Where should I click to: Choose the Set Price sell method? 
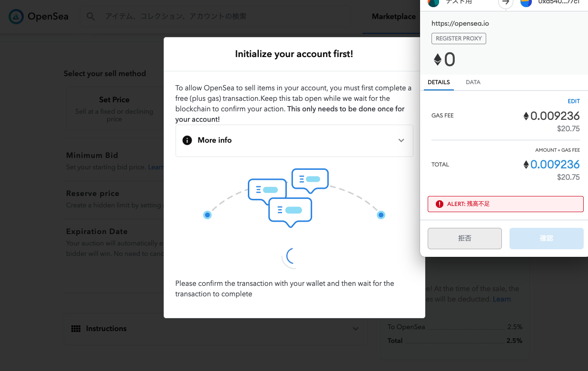point(114,109)
